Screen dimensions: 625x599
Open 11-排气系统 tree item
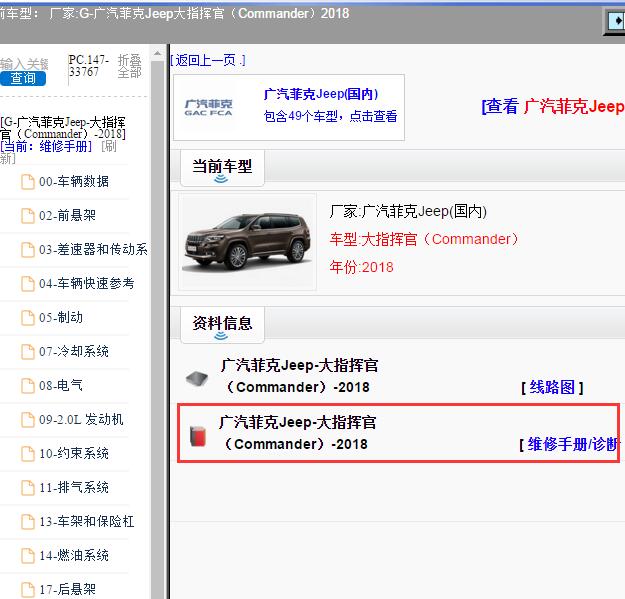click(x=74, y=487)
